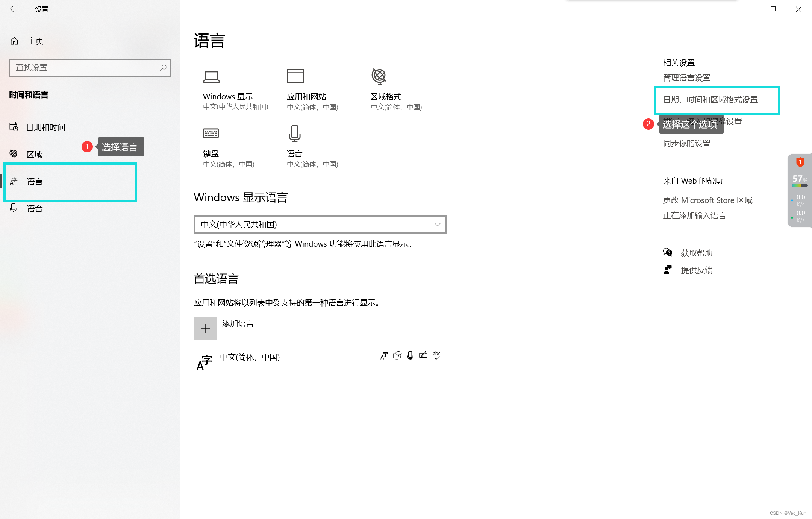
Task: Click 获取帮助 link
Action: 697,253
